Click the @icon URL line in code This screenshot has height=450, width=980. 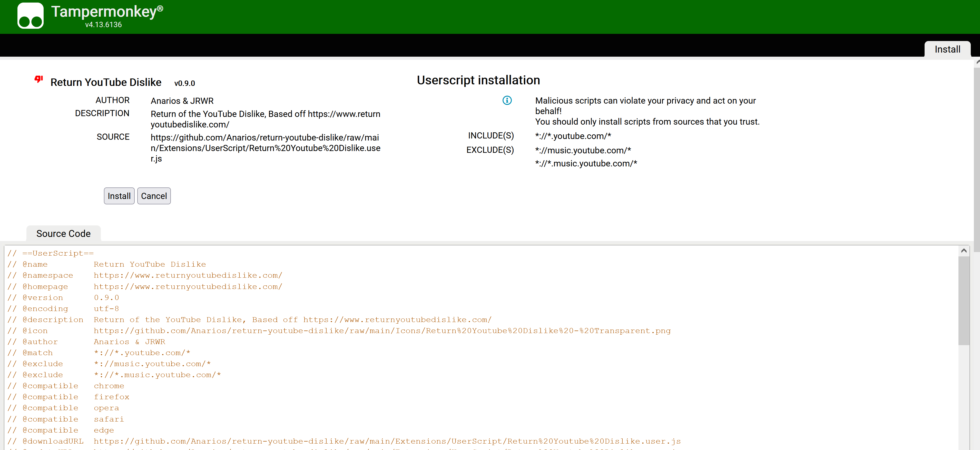[x=339, y=331]
